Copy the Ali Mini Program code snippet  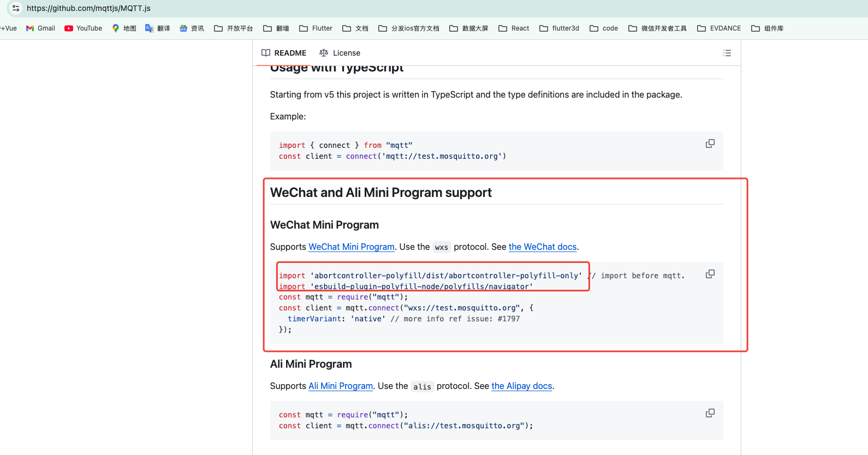(x=710, y=413)
